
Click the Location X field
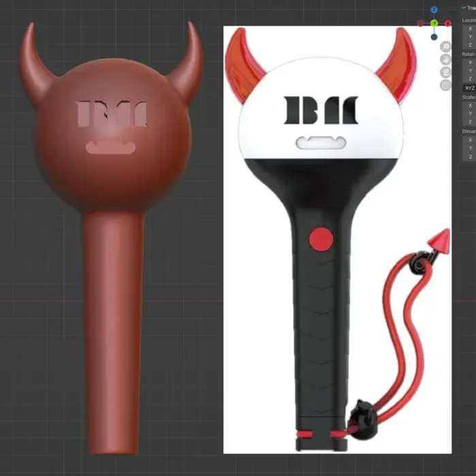click(x=469, y=29)
